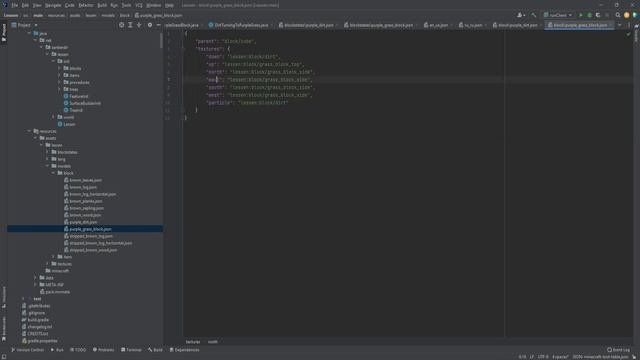
Task: Open the Structure tool window stripe button
Action: pos(4,297)
